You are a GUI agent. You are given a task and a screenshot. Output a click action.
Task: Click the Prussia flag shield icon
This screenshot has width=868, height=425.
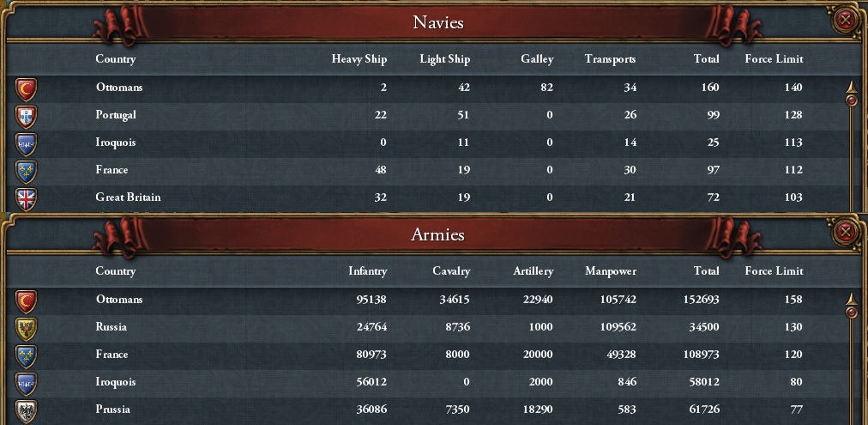pos(27,410)
